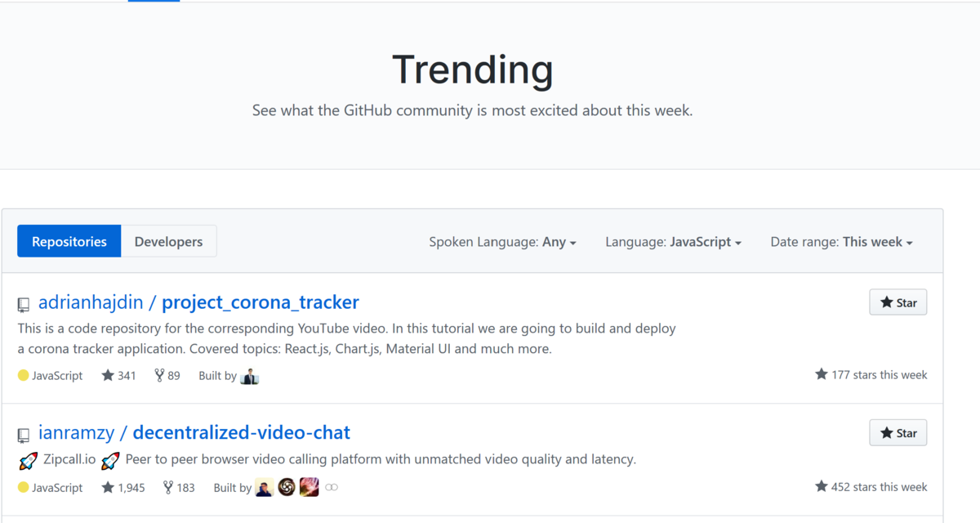The height and width of the screenshot is (523, 980).
Task: Click the JavaScript yellow language dot for decentralized-video-chat
Action: click(x=24, y=487)
